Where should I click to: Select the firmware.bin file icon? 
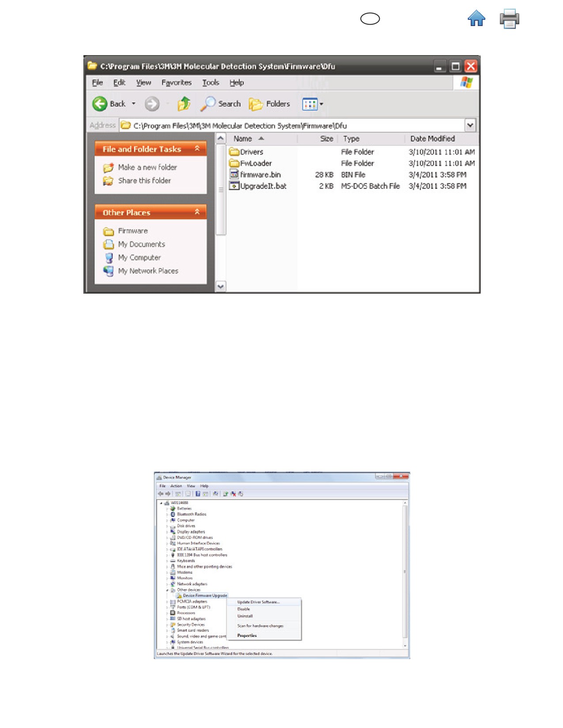coord(234,175)
